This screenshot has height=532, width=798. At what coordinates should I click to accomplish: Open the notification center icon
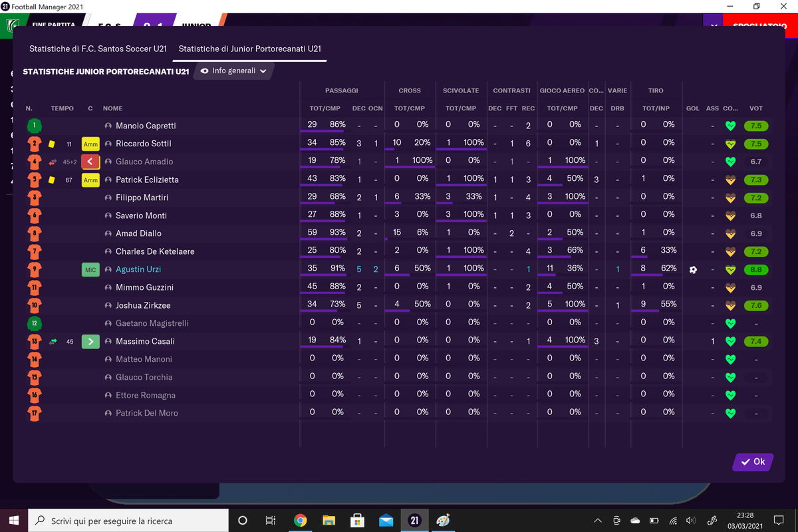[779, 520]
